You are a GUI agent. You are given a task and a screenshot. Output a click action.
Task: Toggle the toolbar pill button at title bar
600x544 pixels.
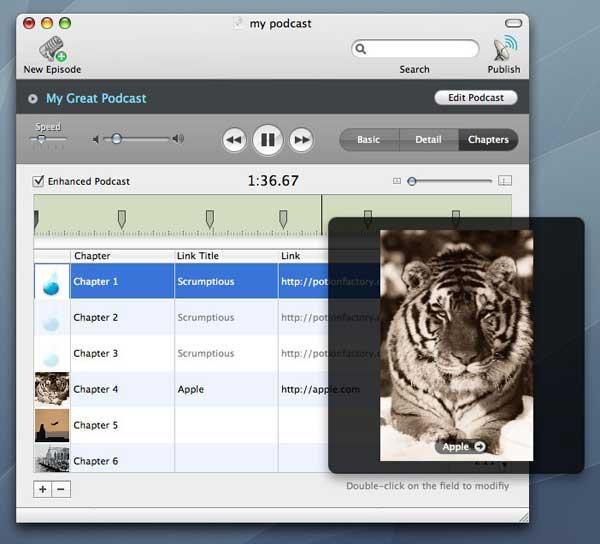[x=513, y=23]
